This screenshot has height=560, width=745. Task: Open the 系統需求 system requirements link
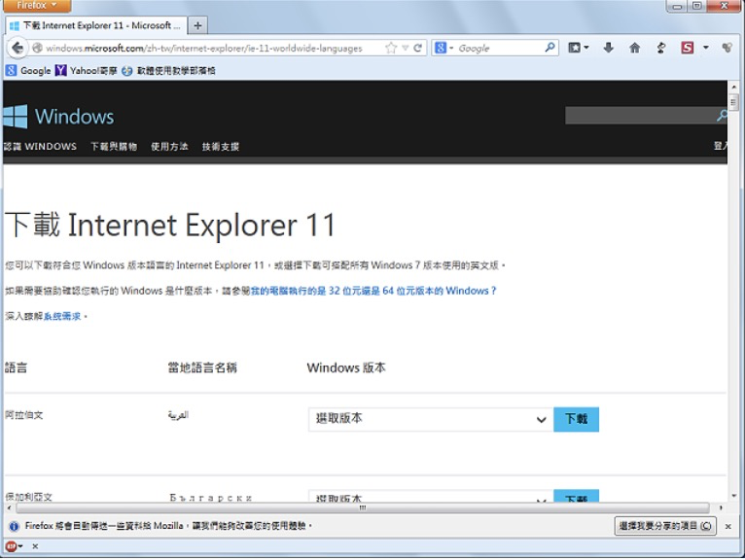point(62,316)
